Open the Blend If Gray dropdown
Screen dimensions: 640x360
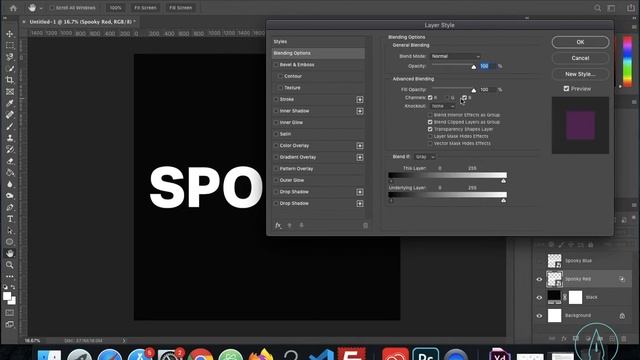coord(425,157)
